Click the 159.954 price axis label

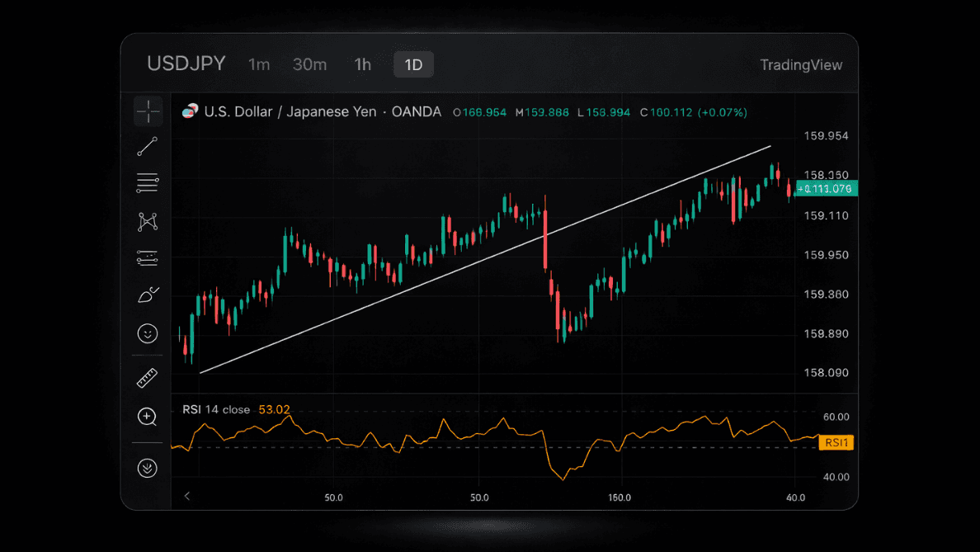(x=826, y=135)
